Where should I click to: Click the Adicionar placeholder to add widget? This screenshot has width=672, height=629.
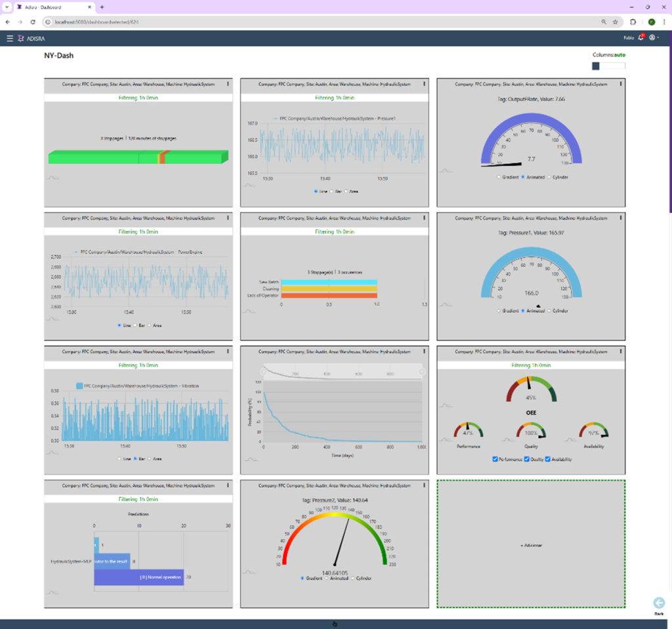pos(531,545)
